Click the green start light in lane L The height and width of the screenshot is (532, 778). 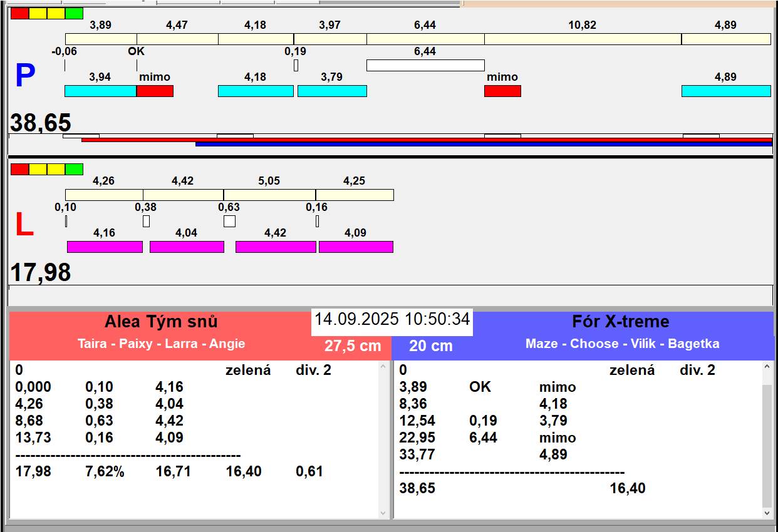(74, 169)
